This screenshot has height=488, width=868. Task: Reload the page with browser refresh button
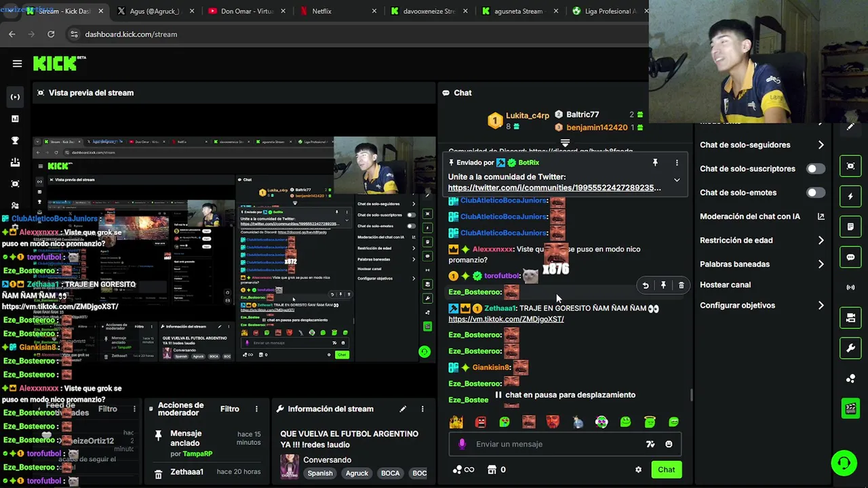[x=51, y=34]
